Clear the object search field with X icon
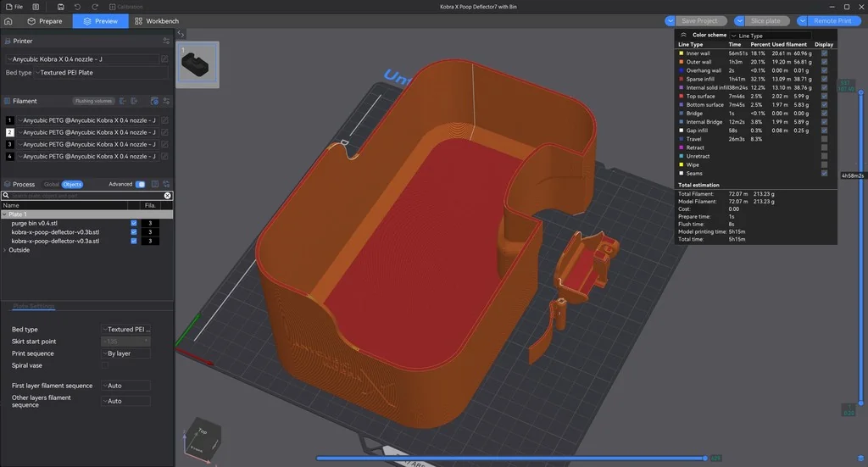 coord(167,196)
